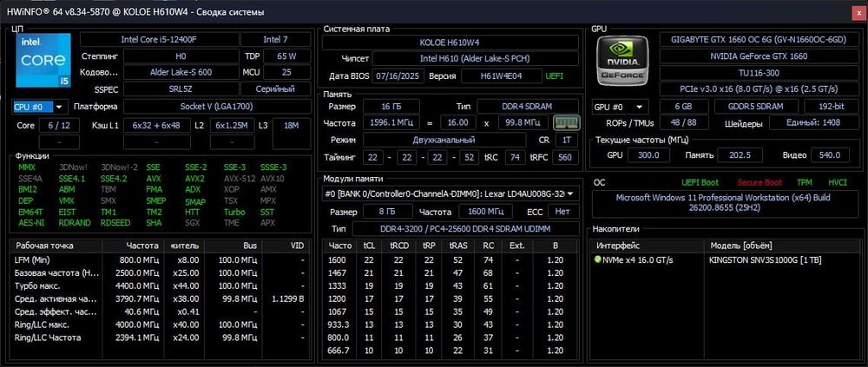Click the KOLOE H610W4 motherboard field
The image size is (868, 367).
450,43
